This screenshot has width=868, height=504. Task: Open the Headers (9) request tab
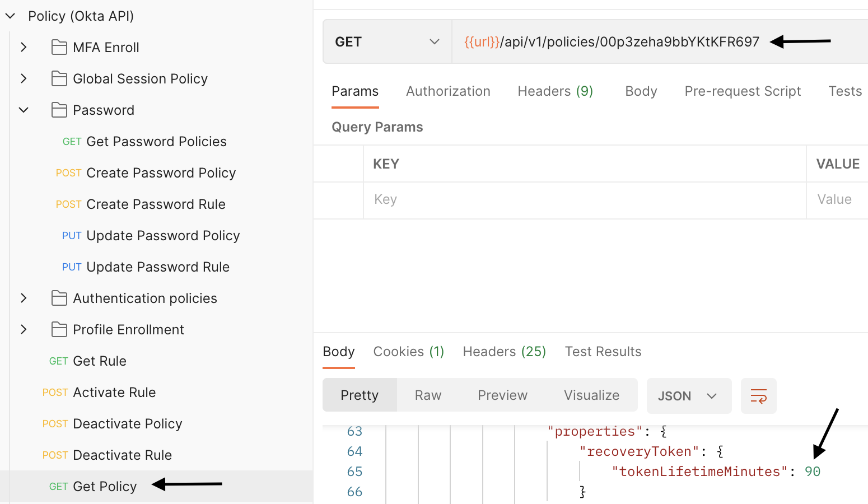coord(555,91)
